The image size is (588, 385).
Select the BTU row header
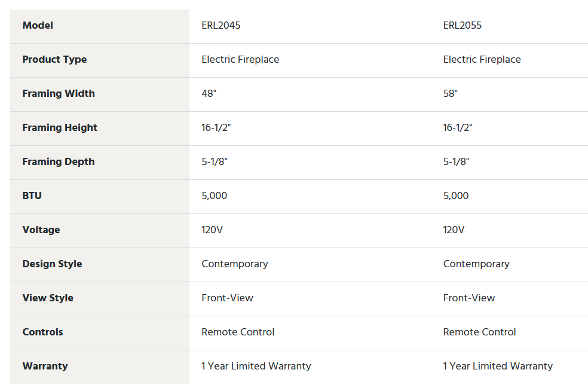(32, 196)
